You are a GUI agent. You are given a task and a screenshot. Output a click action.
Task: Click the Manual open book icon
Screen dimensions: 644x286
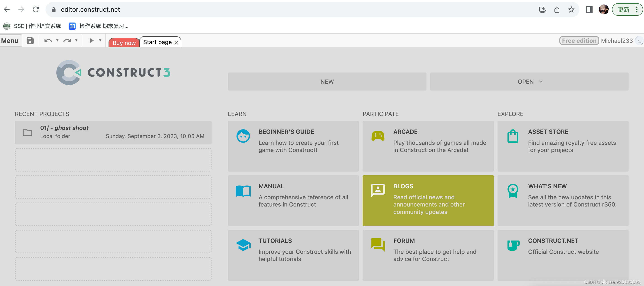click(243, 191)
